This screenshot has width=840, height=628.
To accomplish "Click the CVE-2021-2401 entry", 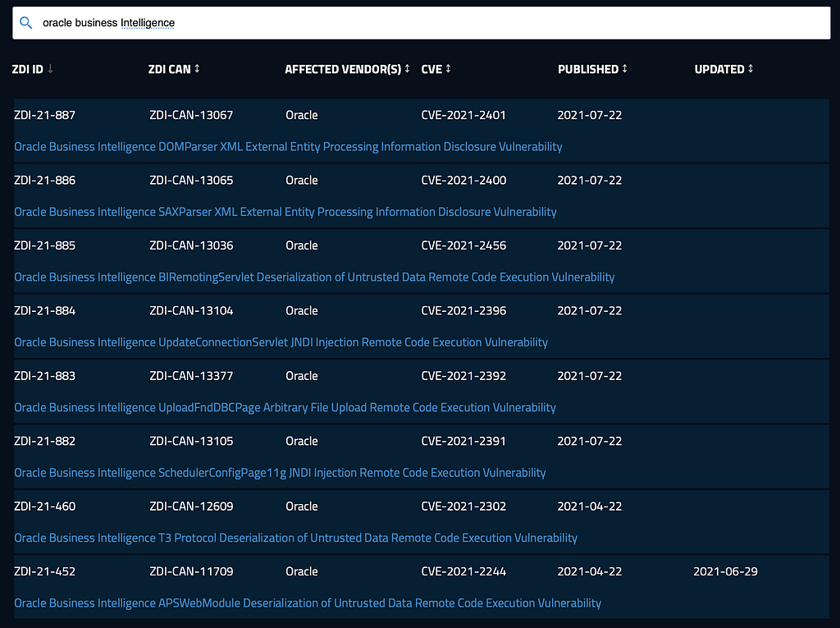I will (x=463, y=115).
